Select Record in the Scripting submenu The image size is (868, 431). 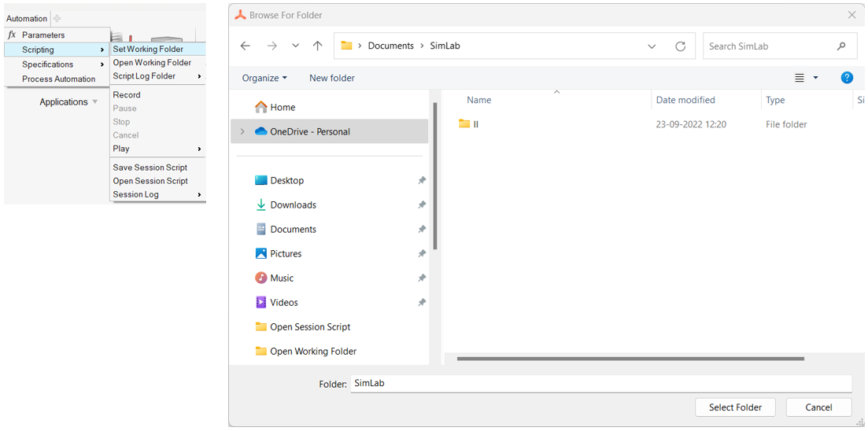127,95
